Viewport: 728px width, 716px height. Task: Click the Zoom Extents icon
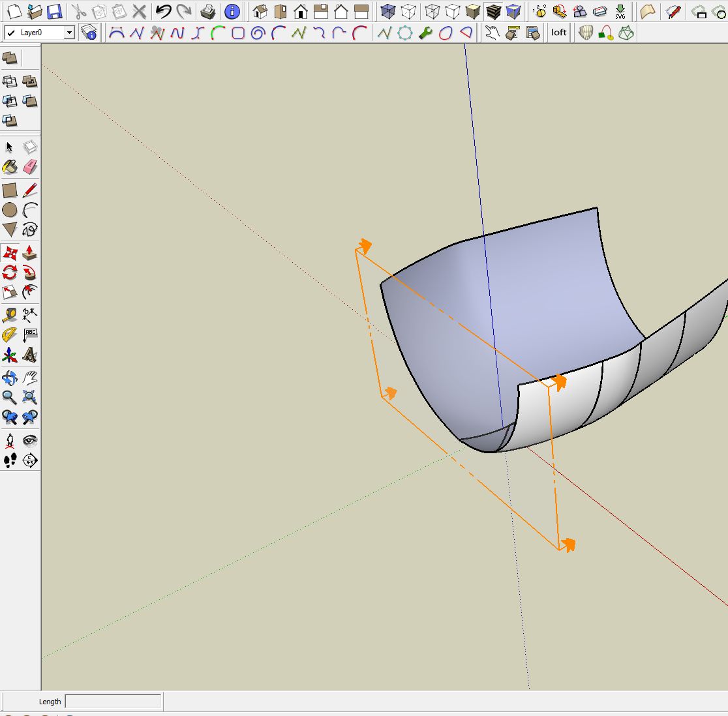click(x=30, y=397)
